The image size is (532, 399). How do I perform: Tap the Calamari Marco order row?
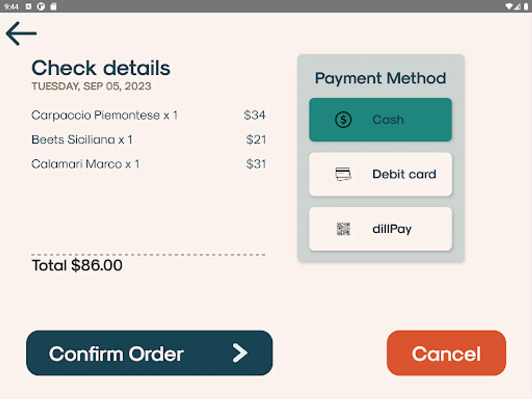pos(86,164)
